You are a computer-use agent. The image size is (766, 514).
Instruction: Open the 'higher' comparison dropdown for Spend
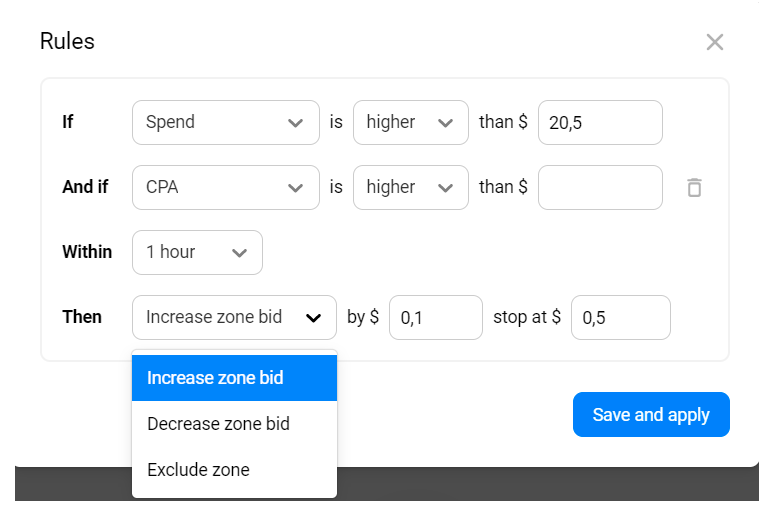(x=410, y=123)
